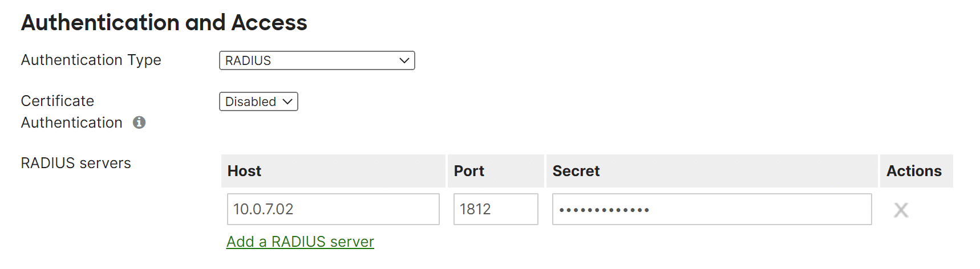
Task: Click the chevron arrow on the RADIUS select
Action: [x=404, y=60]
